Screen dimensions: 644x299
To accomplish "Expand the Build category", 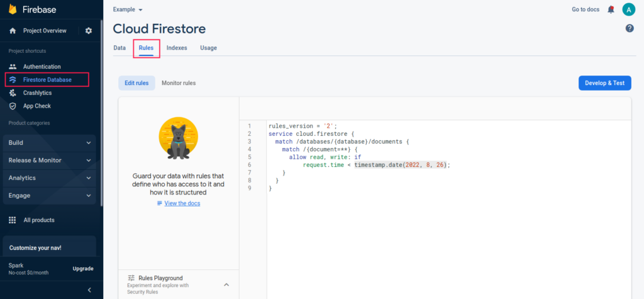I will point(49,143).
